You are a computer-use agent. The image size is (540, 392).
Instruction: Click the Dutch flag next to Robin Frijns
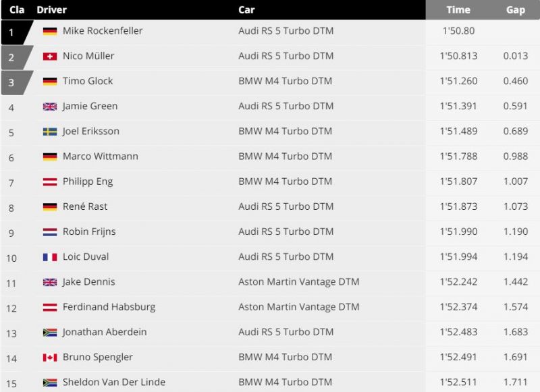coord(50,232)
